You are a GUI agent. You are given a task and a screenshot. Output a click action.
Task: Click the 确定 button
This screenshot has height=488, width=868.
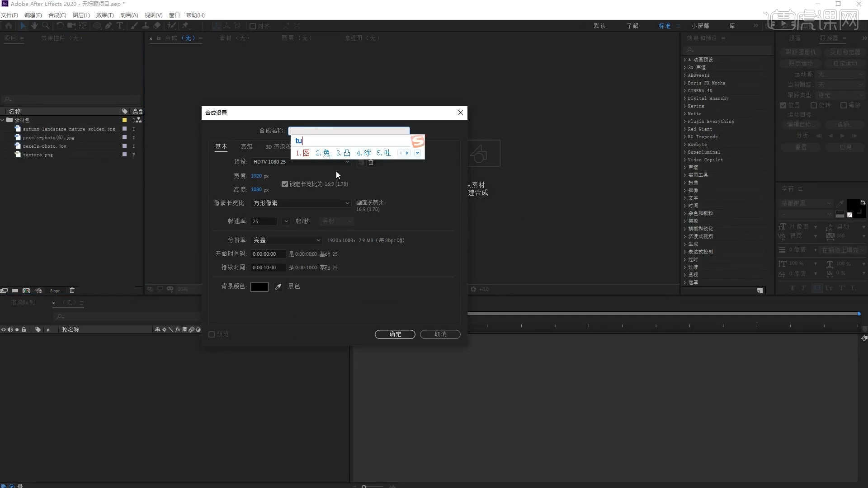click(x=395, y=334)
